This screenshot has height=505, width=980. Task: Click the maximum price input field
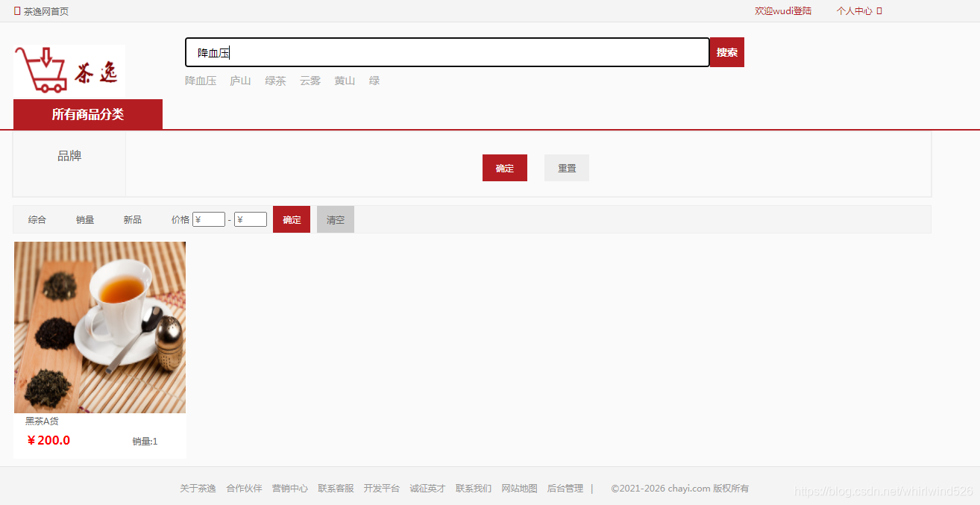251,219
